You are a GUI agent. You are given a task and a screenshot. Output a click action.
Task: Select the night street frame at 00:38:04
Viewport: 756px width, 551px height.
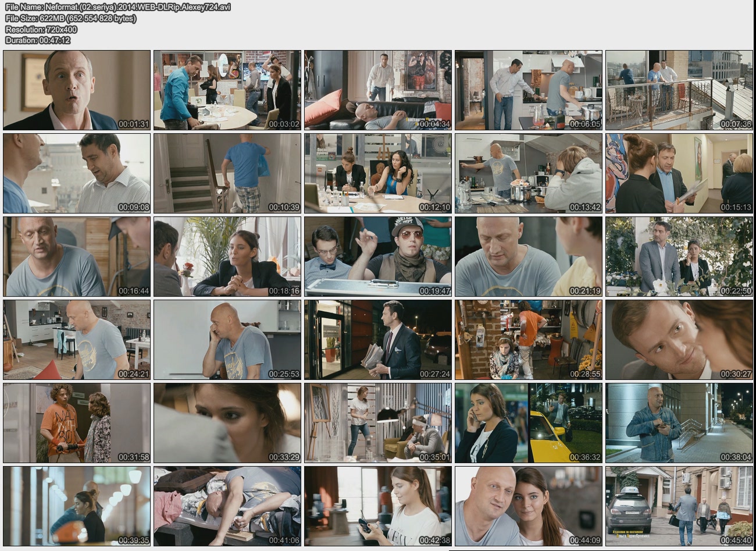pyautogui.click(x=679, y=423)
